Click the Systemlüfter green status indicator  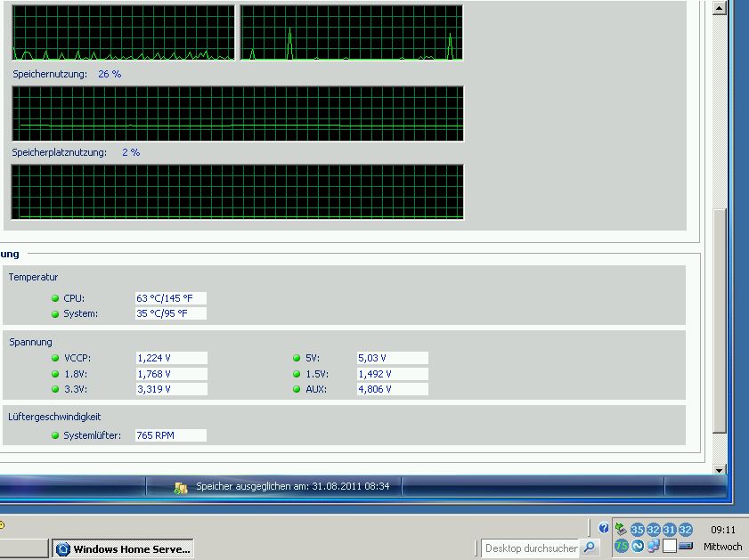tap(55, 435)
